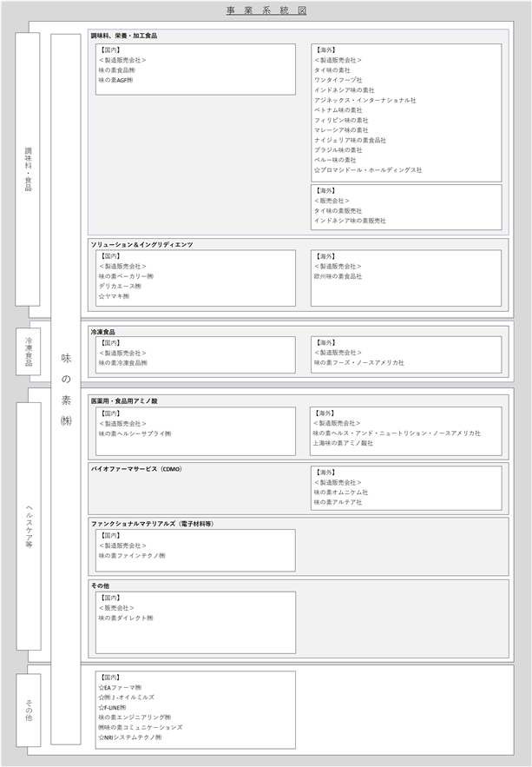
Task: Click the <販売会社> label above タイ味の素販売社
Action: 332,201
